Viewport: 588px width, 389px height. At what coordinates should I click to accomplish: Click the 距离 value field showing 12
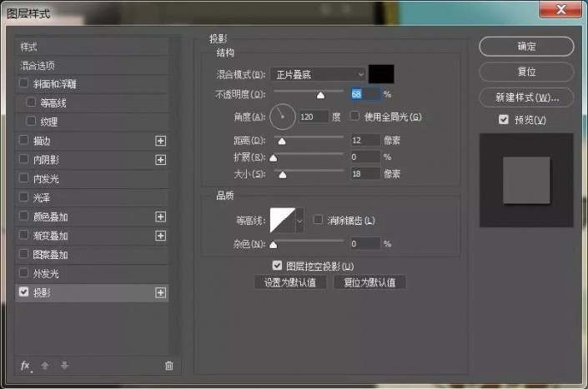tap(365, 140)
